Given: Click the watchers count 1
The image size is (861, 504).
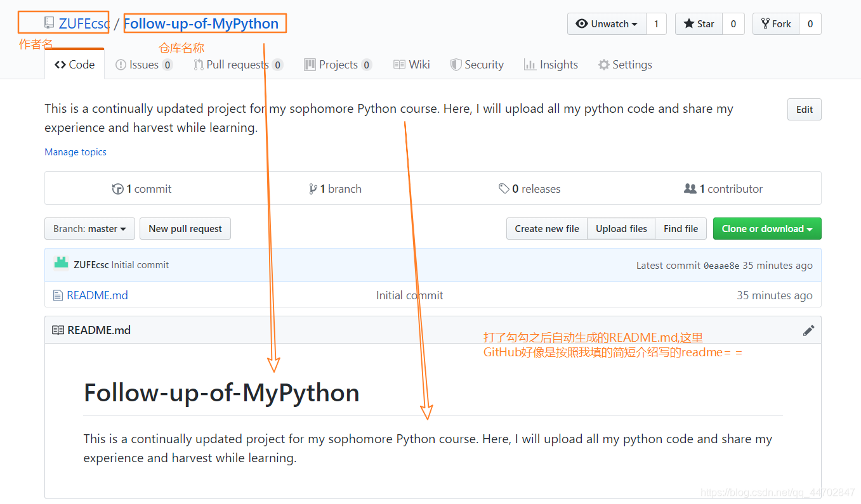Looking at the screenshot, I should coord(656,24).
